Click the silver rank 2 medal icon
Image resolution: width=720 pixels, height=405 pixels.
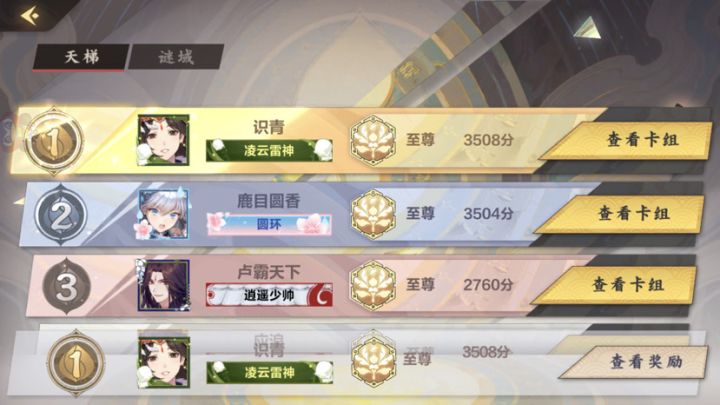61,215
